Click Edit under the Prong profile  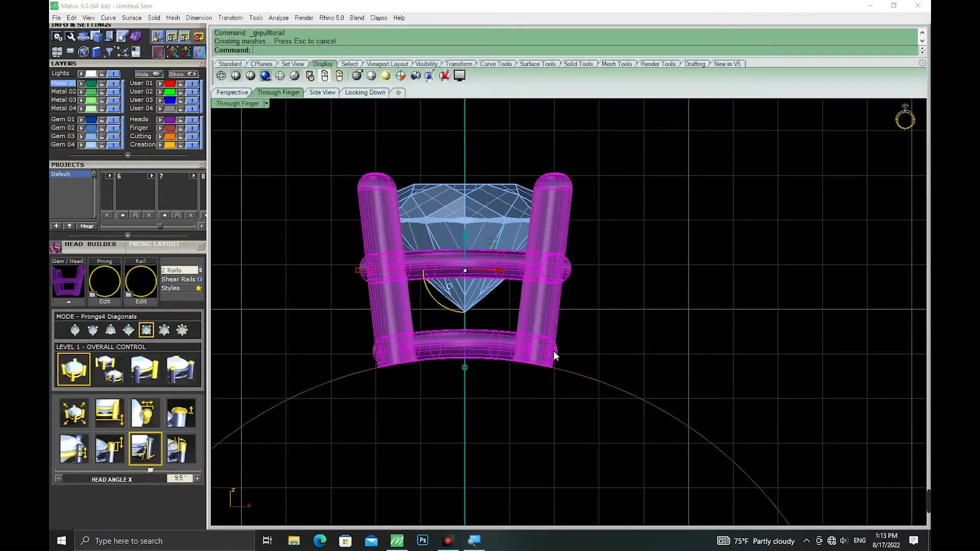pos(105,302)
